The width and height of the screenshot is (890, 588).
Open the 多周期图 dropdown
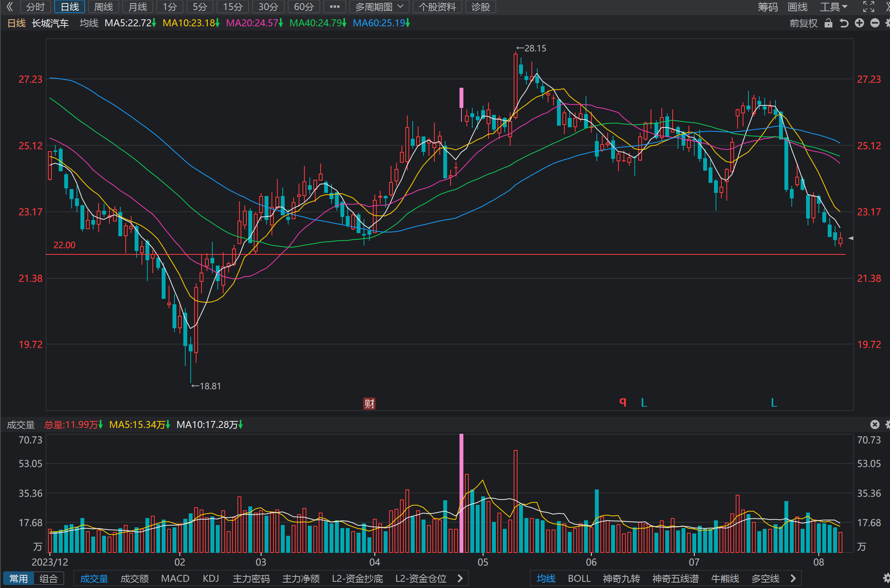(379, 7)
